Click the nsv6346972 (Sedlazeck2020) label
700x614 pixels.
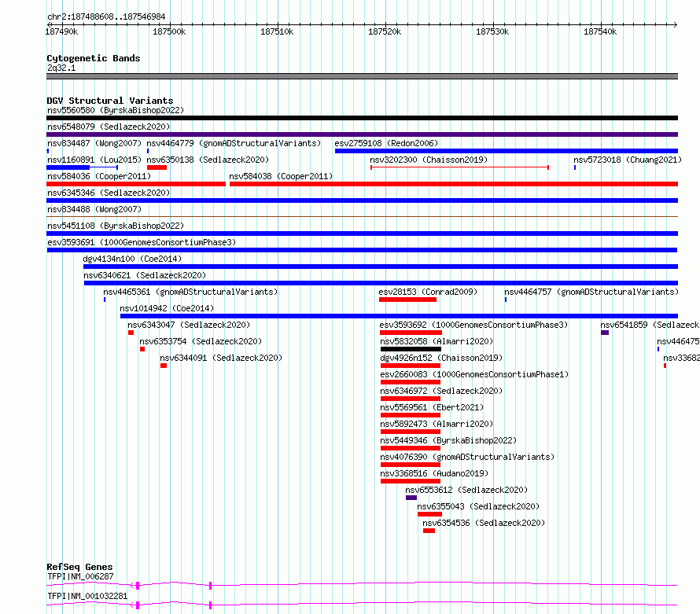[441, 391]
